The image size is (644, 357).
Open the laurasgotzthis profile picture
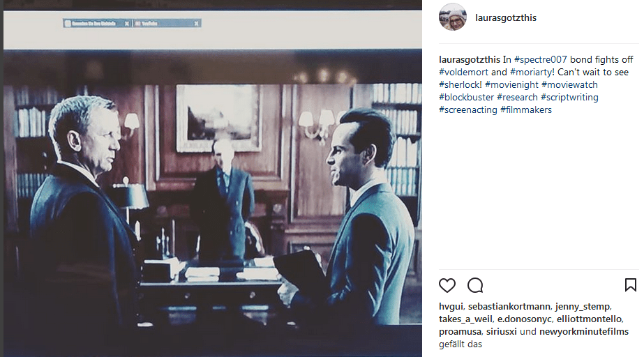click(453, 17)
